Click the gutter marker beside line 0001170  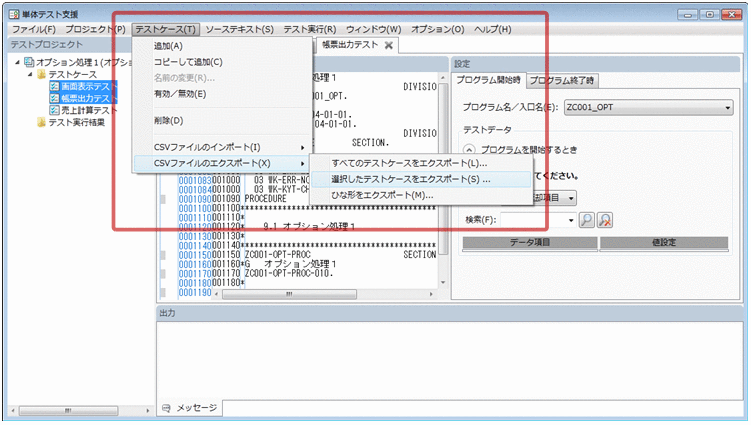click(163, 274)
